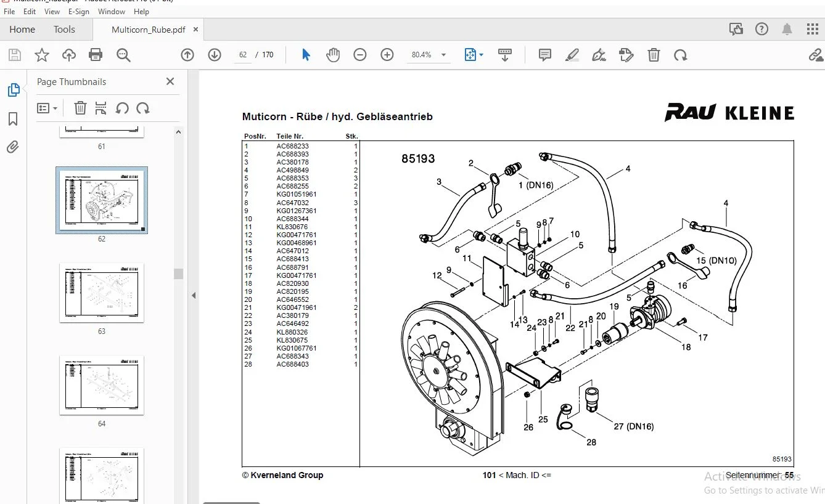Image resolution: width=825 pixels, height=504 pixels.
Task: Click the insert page break icon in the thumbnails panel
Action: pos(101,108)
